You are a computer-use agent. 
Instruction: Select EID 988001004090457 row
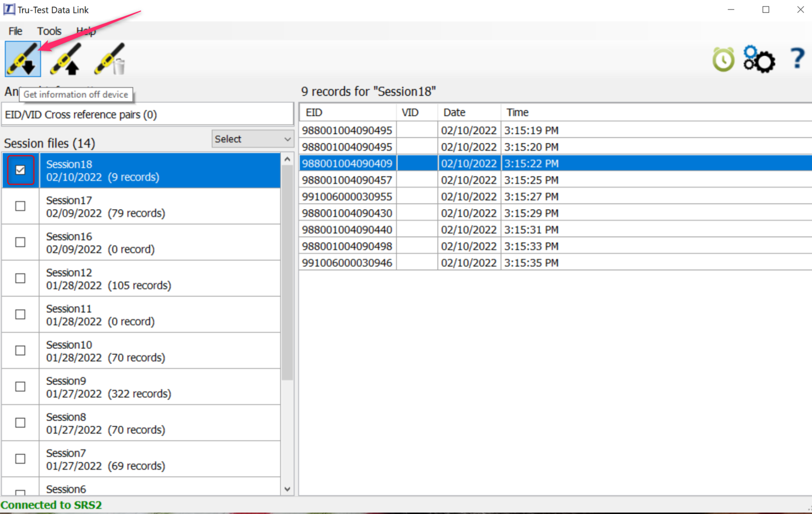tap(556, 180)
